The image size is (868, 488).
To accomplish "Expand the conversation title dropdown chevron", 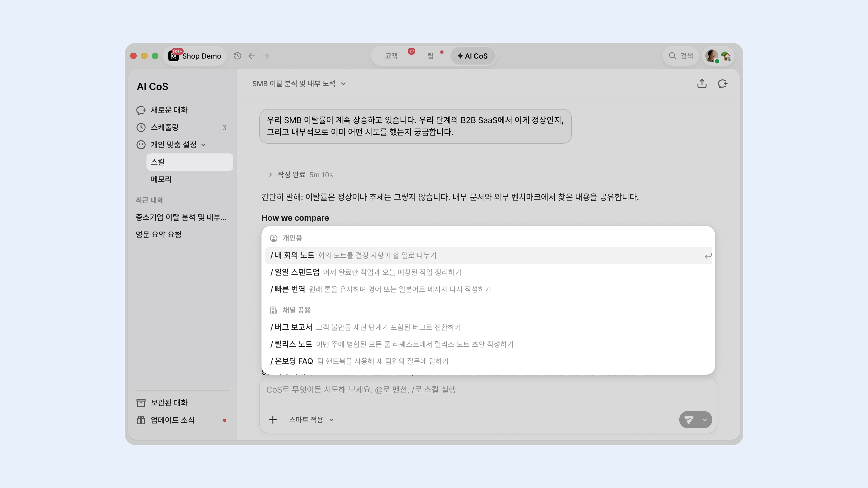I will [x=343, y=84].
